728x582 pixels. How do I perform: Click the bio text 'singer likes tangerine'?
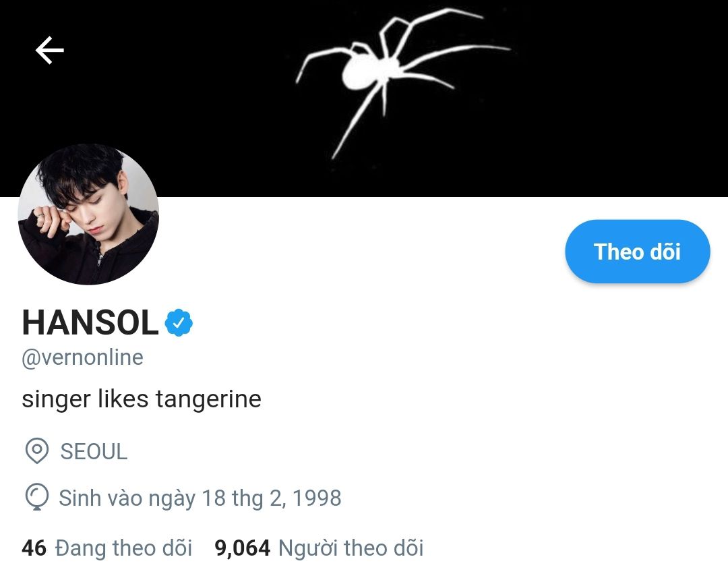point(142,399)
